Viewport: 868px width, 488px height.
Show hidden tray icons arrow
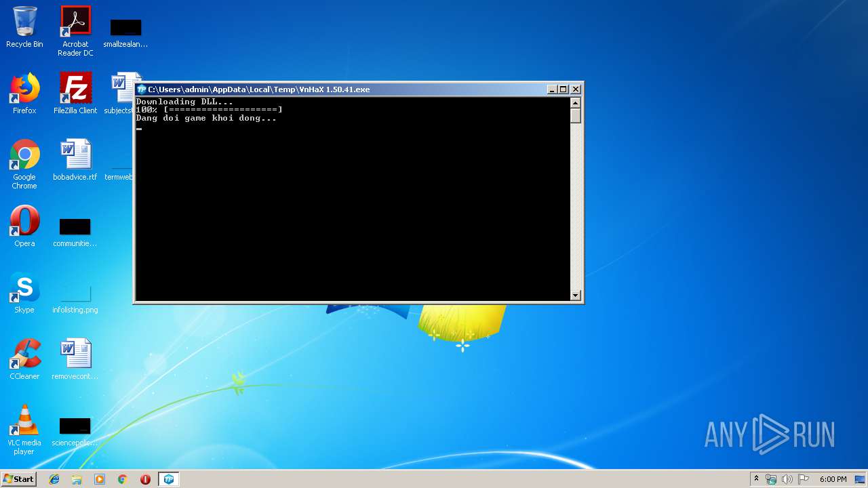pos(756,479)
